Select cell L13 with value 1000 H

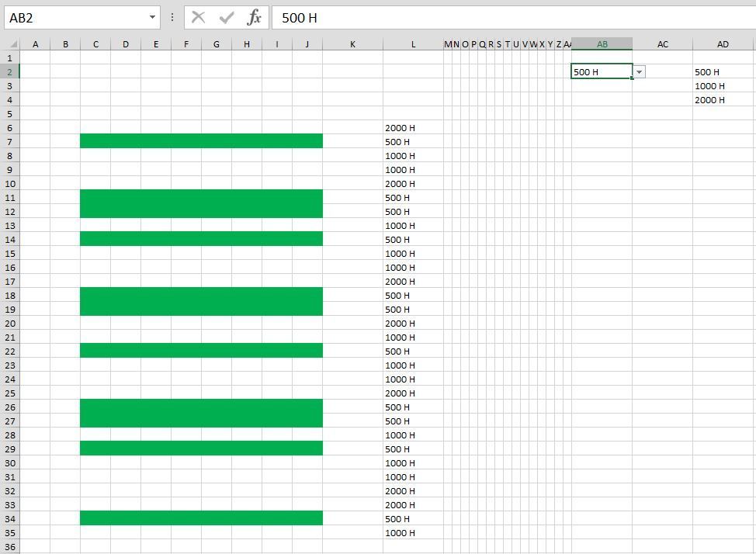[x=413, y=226]
